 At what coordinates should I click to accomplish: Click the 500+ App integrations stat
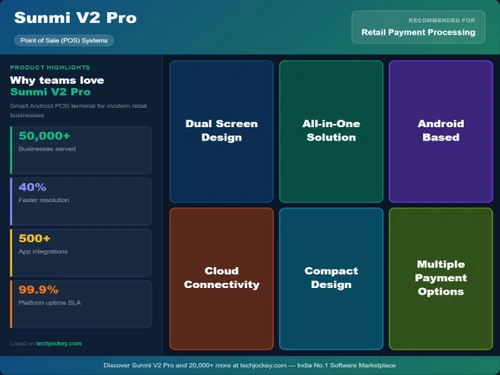tap(81, 253)
